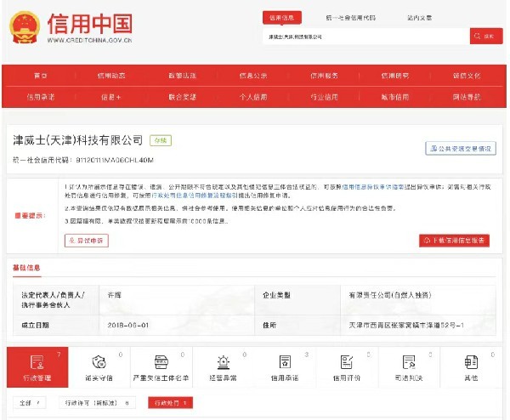The width and height of the screenshot is (510, 420).
Task: Filter by 行政许可【新标准】
Action: coord(97,403)
